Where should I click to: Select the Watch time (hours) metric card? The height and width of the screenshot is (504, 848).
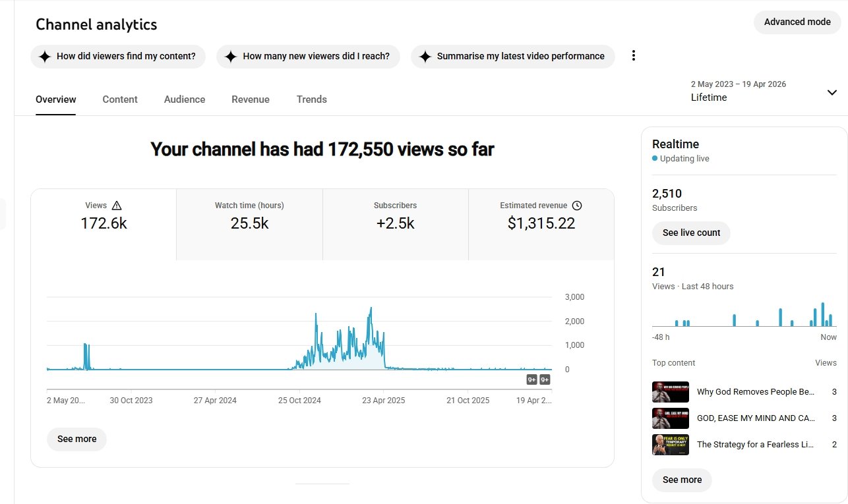pos(249,224)
